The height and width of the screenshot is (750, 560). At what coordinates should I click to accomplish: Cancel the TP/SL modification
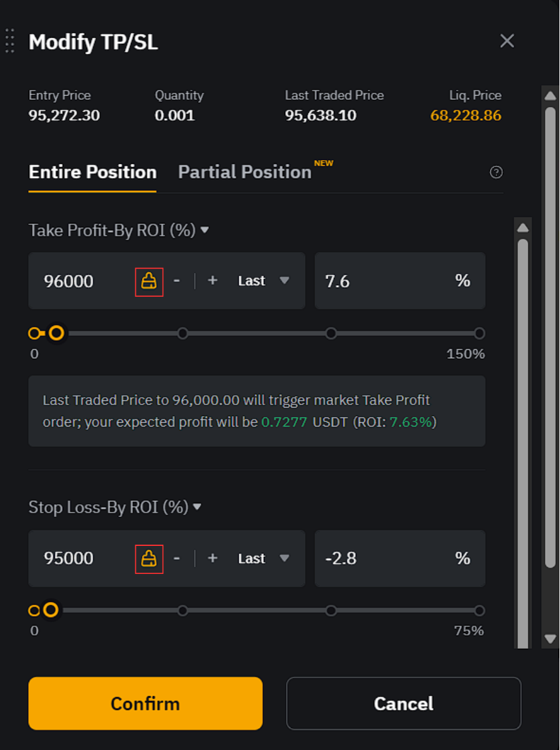point(404,704)
